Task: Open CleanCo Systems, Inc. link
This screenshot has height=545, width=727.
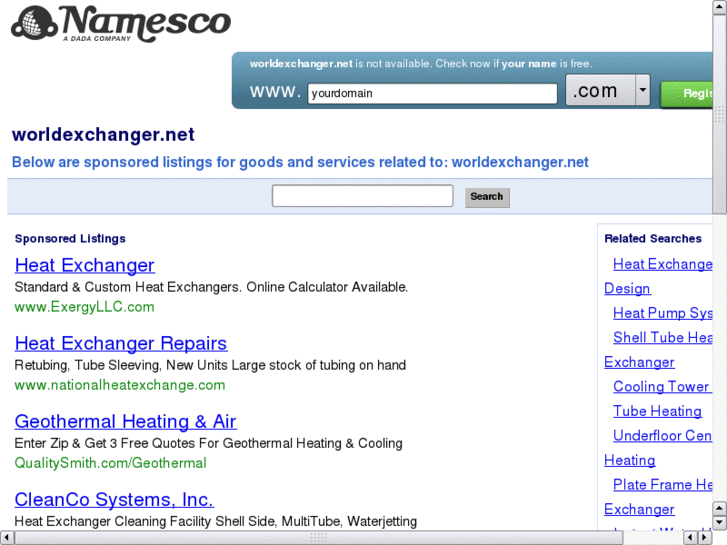Action: tap(115, 500)
